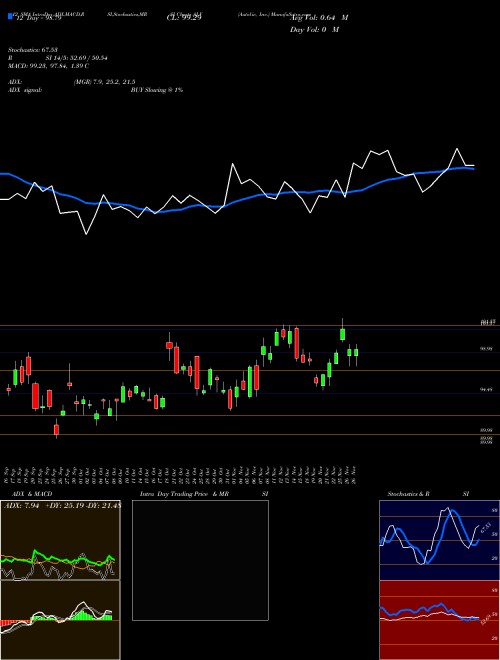Click the 'Intra Day Trading Price & MR' title
500x660 pixels.
click(184, 494)
